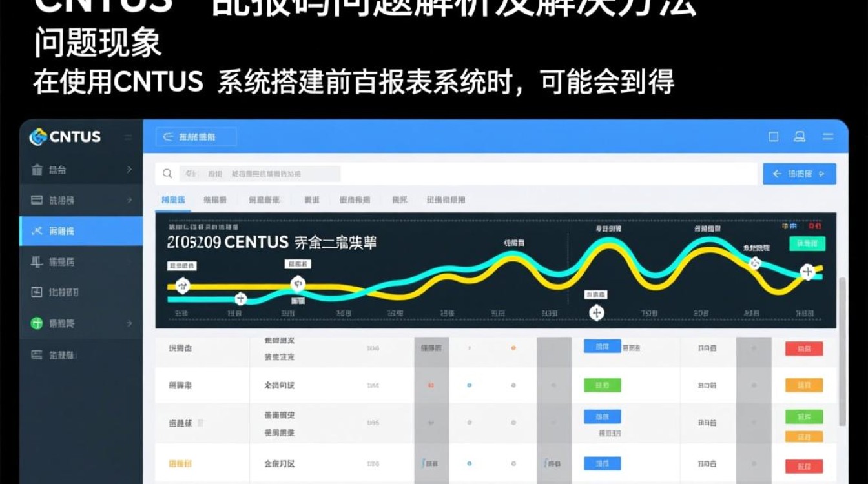This screenshot has width=868, height=484.
Task: Open the sidebar item with the monitor-stand icon
Action: click(81, 261)
